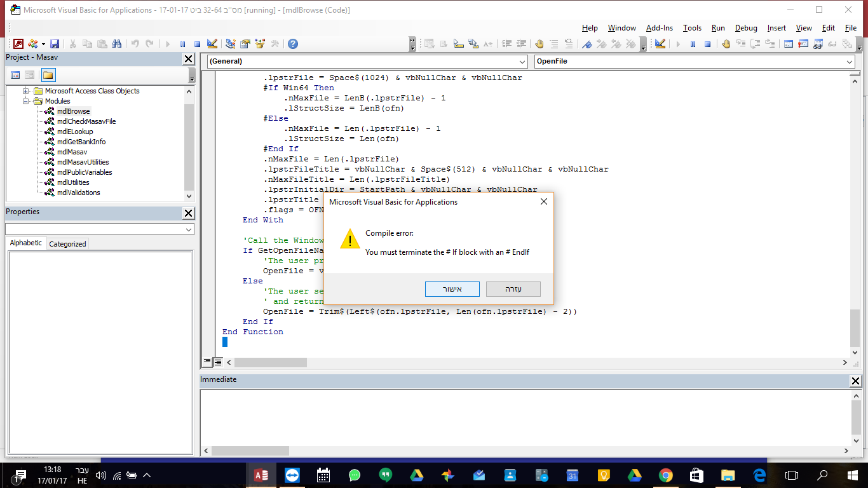868x488 pixels.
Task: Click the אישור (OK) button in error dialog
Action: 452,289
